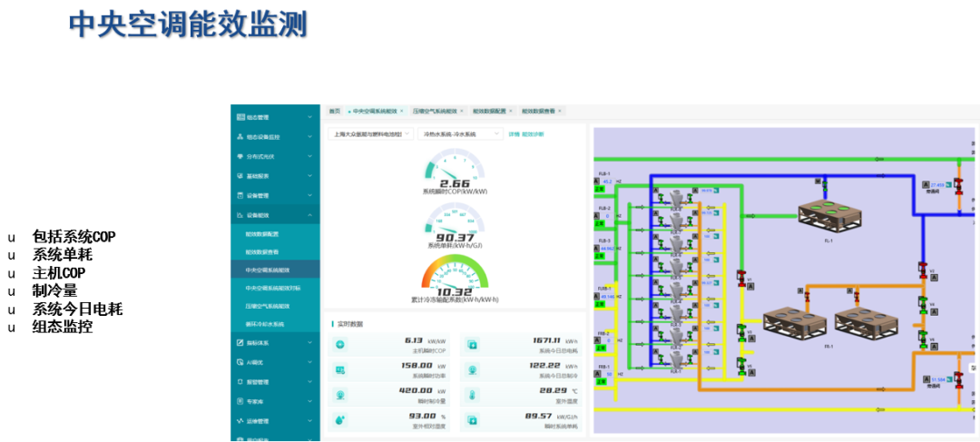
Task: Expand the 分布式光伏 menu chevron
Action: tap(309, 156)
